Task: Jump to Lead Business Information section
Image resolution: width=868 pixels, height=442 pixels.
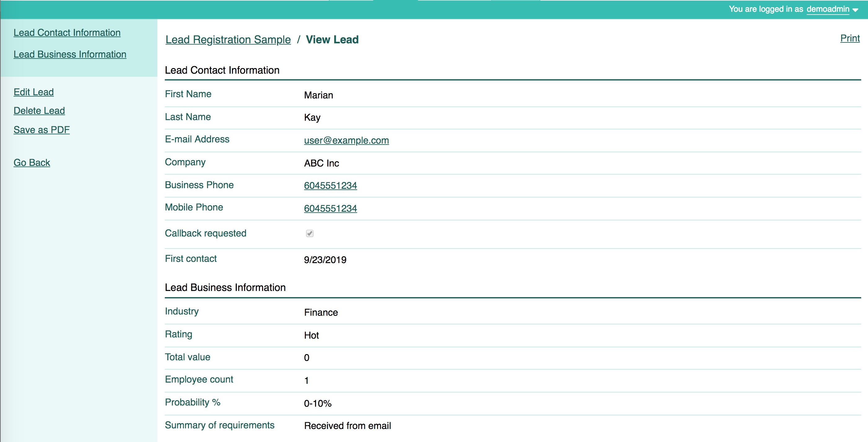Action: coord(70,54)
